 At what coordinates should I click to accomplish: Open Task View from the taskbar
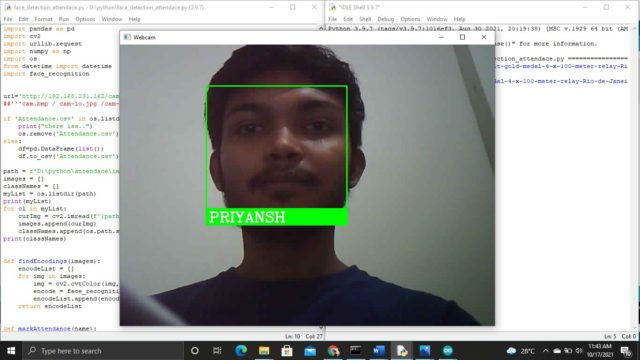[217, 351]
